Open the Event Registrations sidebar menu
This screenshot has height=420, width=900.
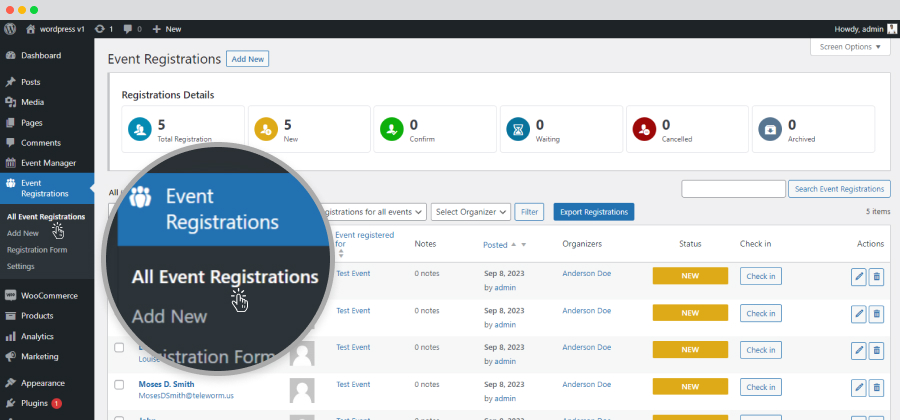pyautogui.click(x=47, y=188)
